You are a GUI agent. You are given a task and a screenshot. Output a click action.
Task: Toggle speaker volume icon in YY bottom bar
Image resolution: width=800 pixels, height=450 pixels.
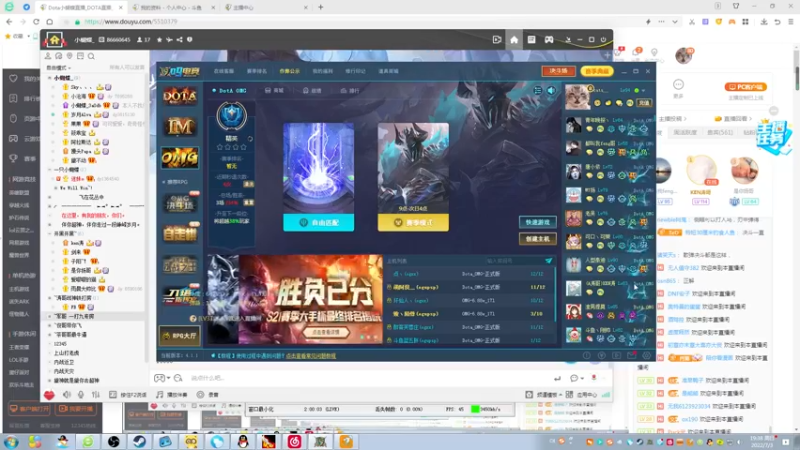tap(67, 394)
